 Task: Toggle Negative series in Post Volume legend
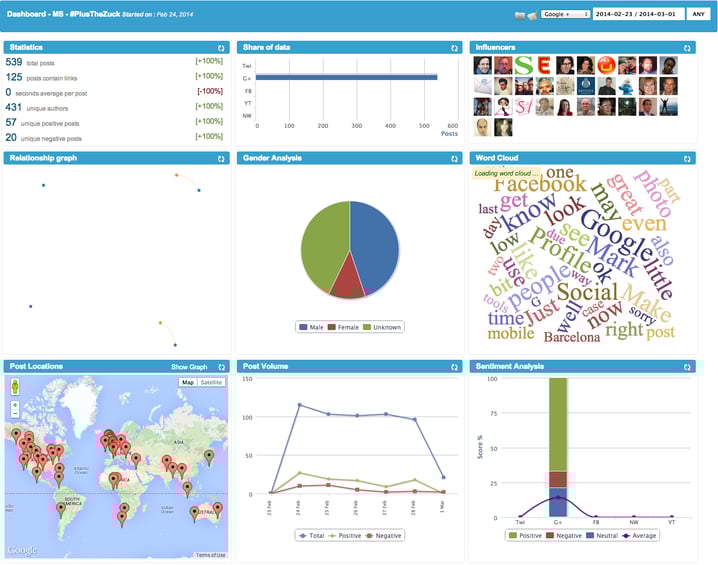pyautogui.click(x=383, y=536)
